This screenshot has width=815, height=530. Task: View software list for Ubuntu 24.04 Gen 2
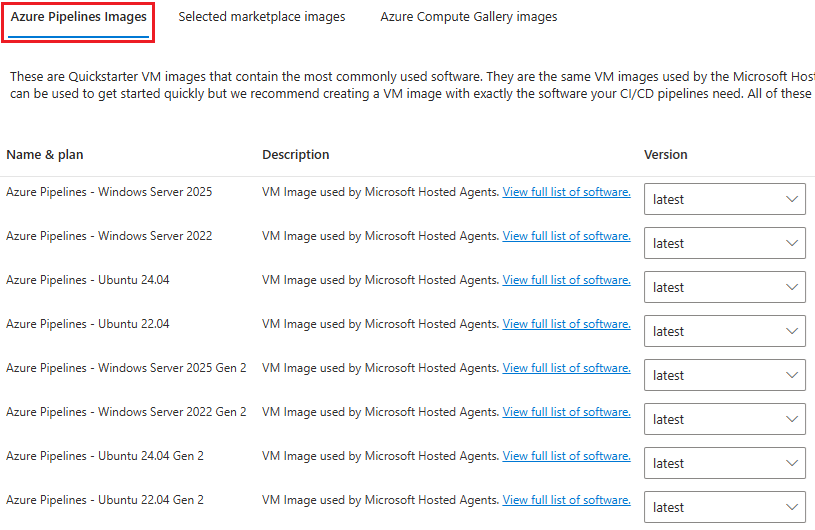pos(567,456)
